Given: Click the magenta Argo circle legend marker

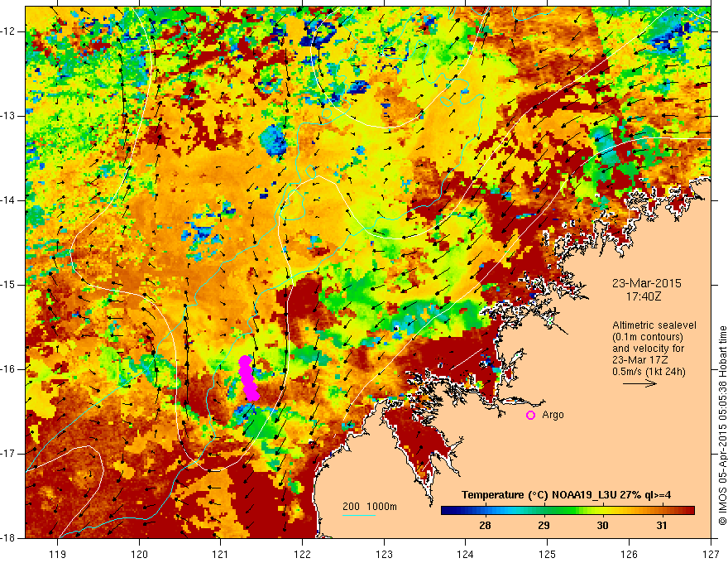Looking at the screenshot, I should click(x=530, y=416).
